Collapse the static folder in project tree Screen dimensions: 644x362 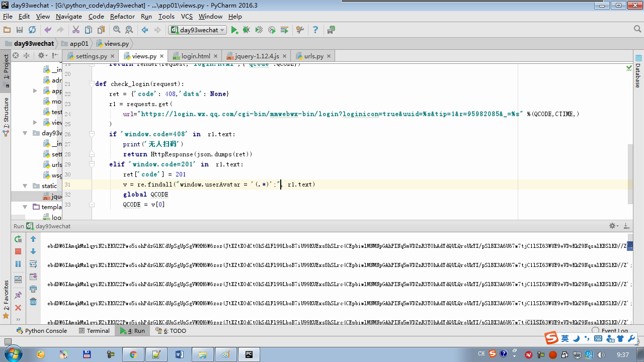point(25,186)
